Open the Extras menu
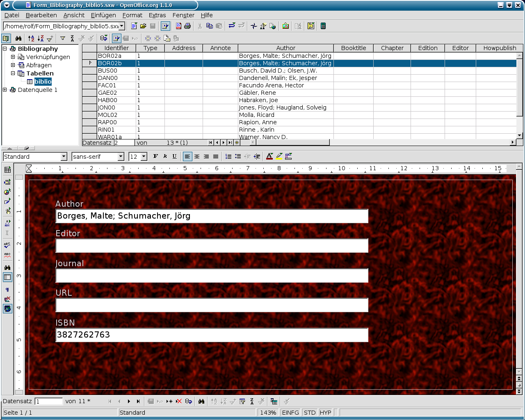The width and height of the screenshot is (525, 420). (157, 15)
